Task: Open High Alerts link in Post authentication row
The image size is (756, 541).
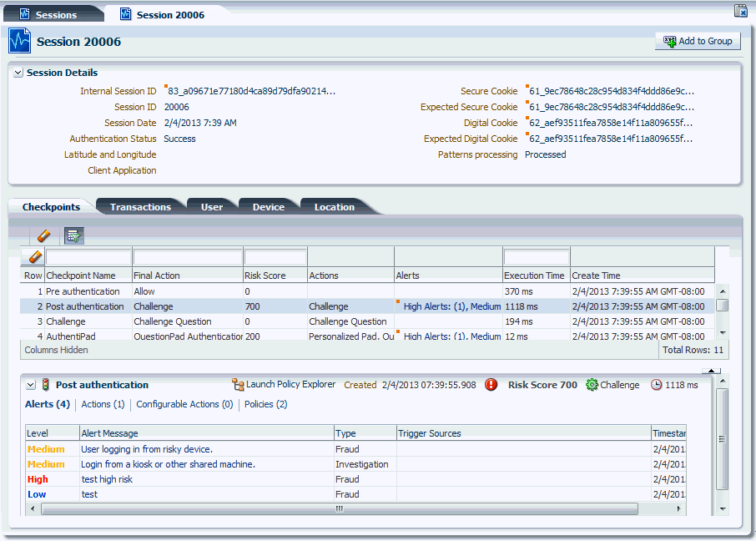Action: click(452, 306)
